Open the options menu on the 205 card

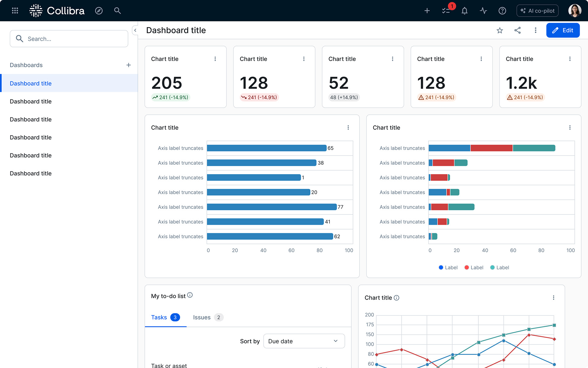[x=215, y=59]
